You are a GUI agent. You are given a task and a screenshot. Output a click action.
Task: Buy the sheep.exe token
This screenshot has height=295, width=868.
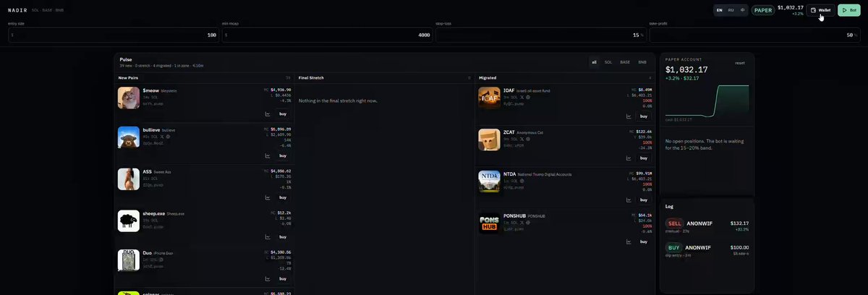[x=283, y=236]
